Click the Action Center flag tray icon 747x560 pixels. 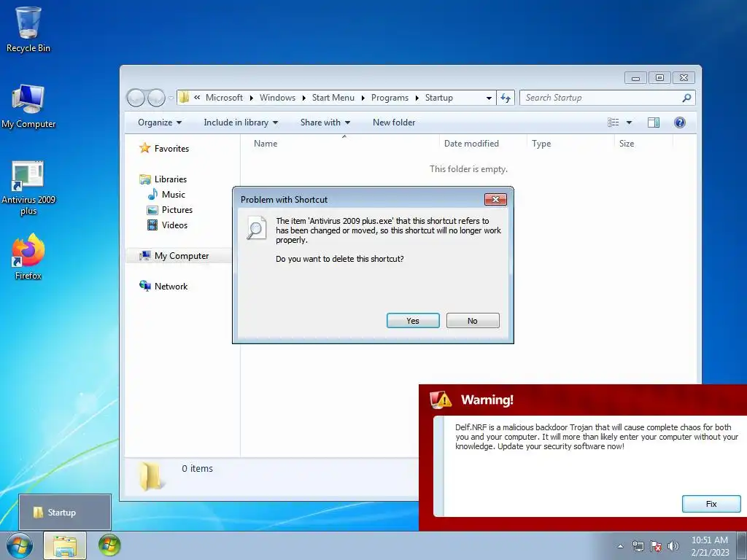[656, 546]
